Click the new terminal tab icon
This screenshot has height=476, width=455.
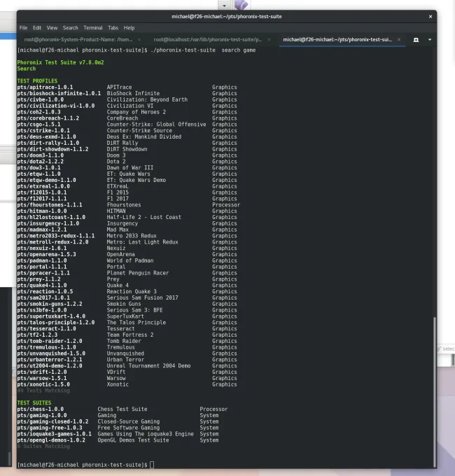click(x=416, y=40)
